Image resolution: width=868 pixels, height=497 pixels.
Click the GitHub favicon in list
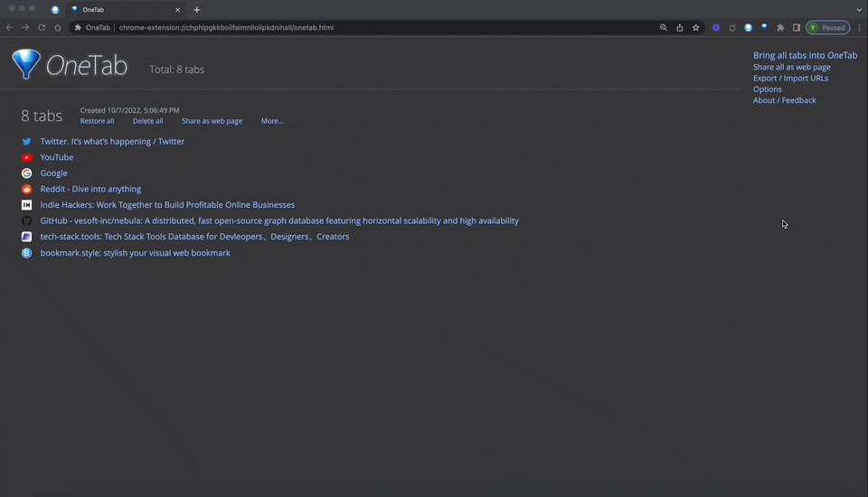tap(27, 220)
